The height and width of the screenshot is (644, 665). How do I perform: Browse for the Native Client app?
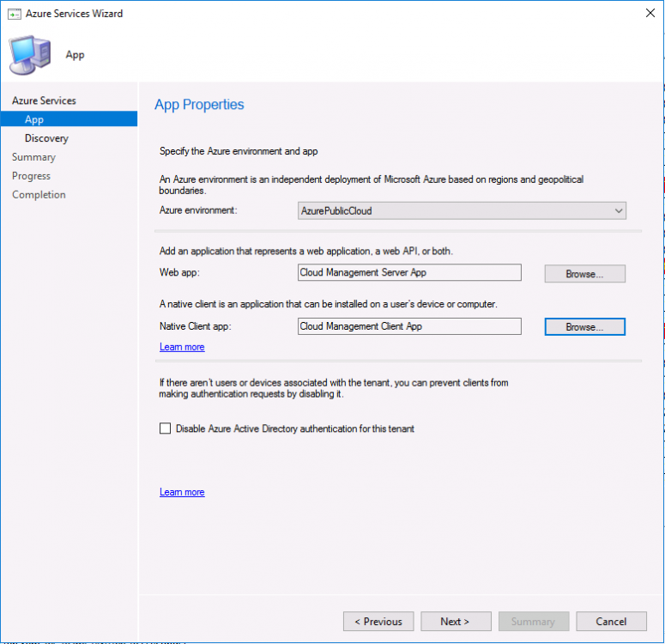click(x=584, y=327)
